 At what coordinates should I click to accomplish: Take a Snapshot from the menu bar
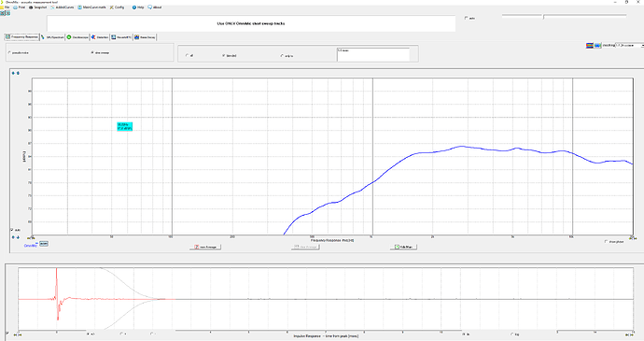point(37,7)
